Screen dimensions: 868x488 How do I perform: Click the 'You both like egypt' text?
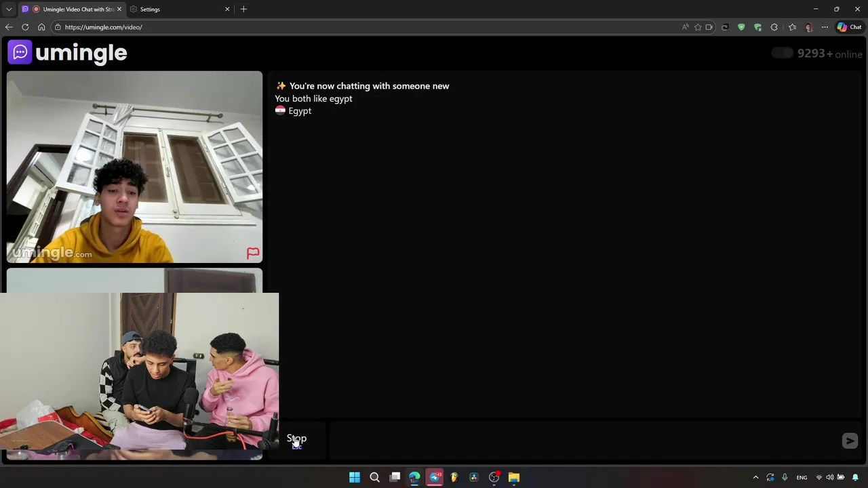click(x=313, y=98)
